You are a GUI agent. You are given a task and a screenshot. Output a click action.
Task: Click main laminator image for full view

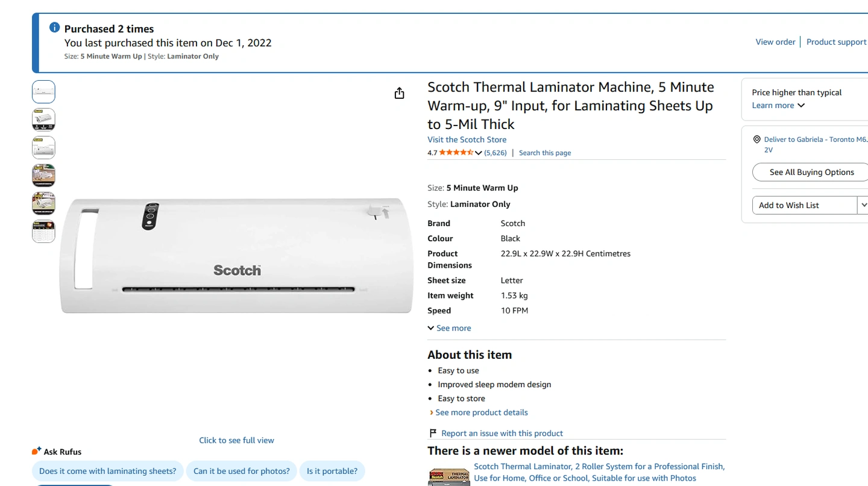click(x=236, y=256)
